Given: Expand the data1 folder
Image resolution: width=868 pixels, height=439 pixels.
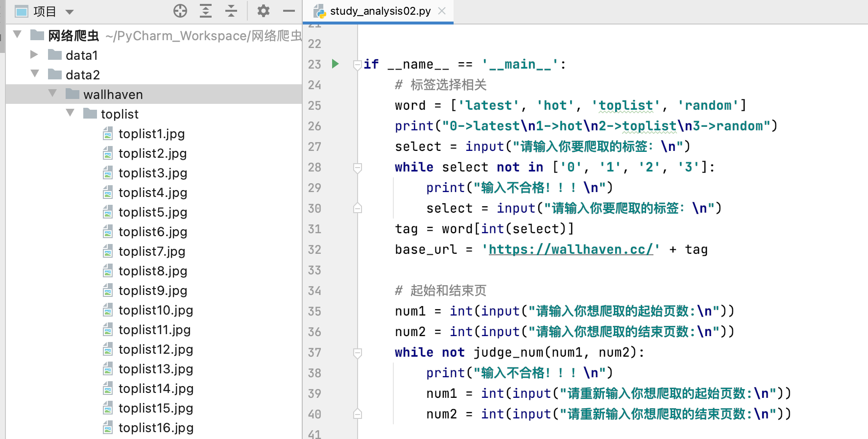Looking at the screenshot, I should point(34,54).
